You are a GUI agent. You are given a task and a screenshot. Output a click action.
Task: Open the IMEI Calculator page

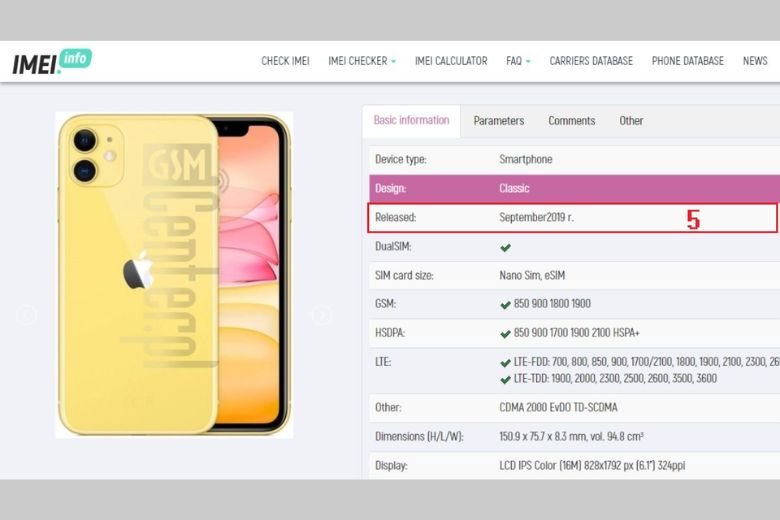(x=451, y=61)
